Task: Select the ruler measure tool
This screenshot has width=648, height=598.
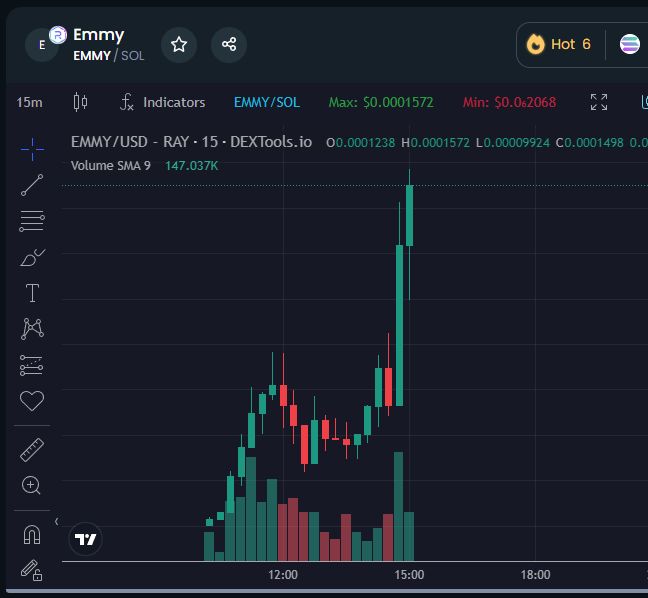Action: pos(32,450)
